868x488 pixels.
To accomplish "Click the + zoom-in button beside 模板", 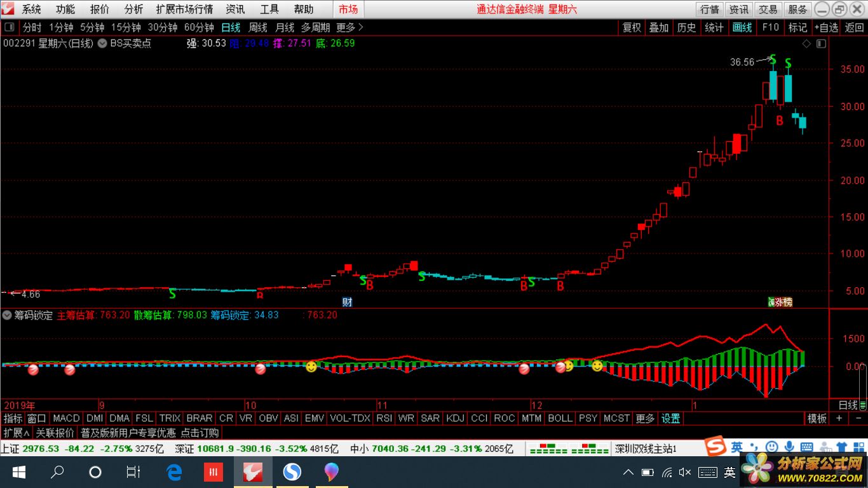I will pos(839,418).
